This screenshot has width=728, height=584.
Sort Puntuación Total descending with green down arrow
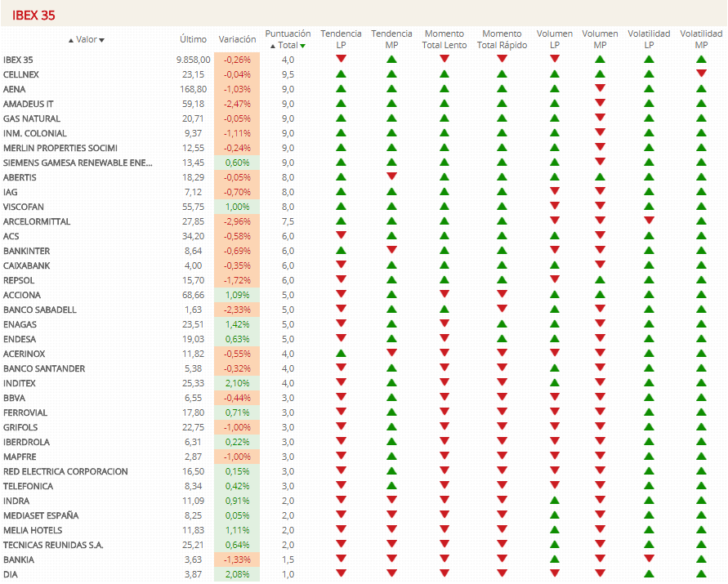click(302, 46)
